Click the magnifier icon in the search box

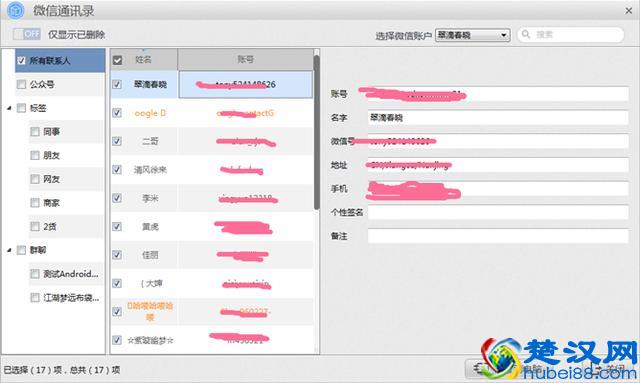tap(526, 34)
